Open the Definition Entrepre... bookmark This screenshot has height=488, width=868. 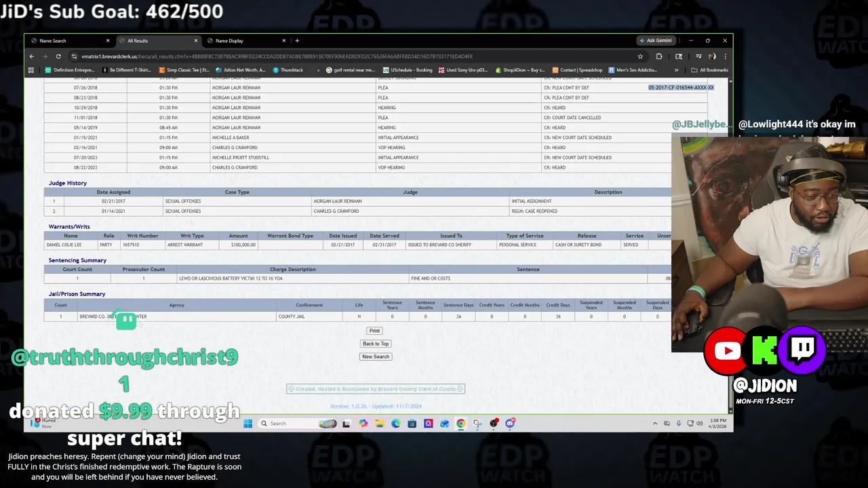71,70
